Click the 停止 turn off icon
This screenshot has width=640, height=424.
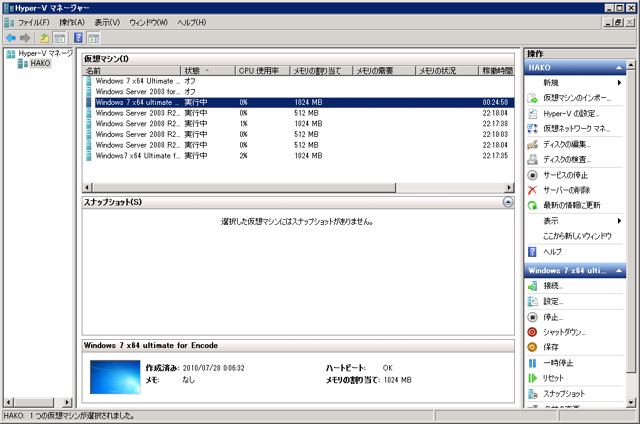[x=532, y=317]
